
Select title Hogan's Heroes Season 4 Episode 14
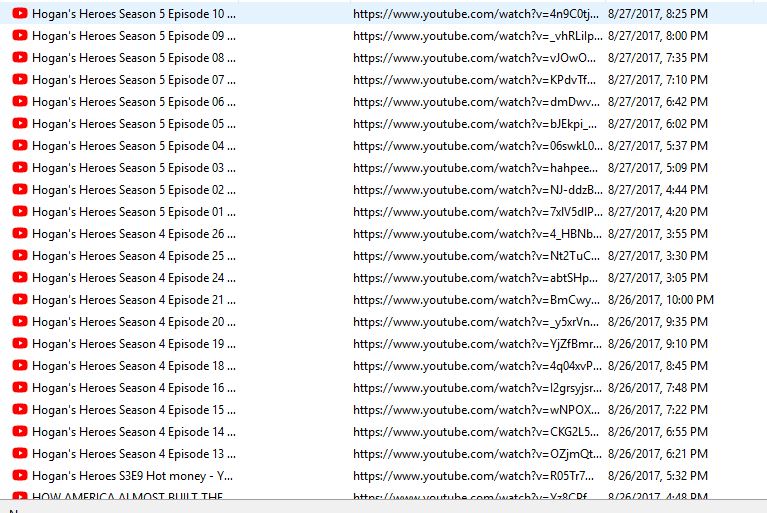[134, 432]
